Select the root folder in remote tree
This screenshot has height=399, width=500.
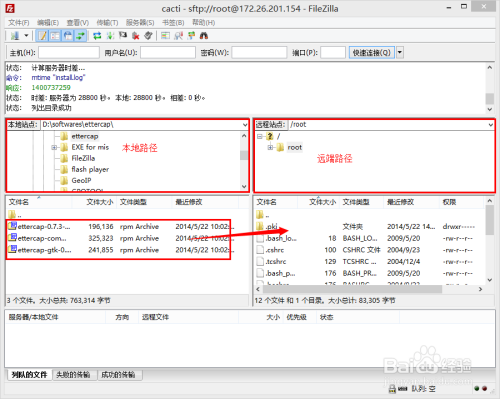click(x=295, y=147)
